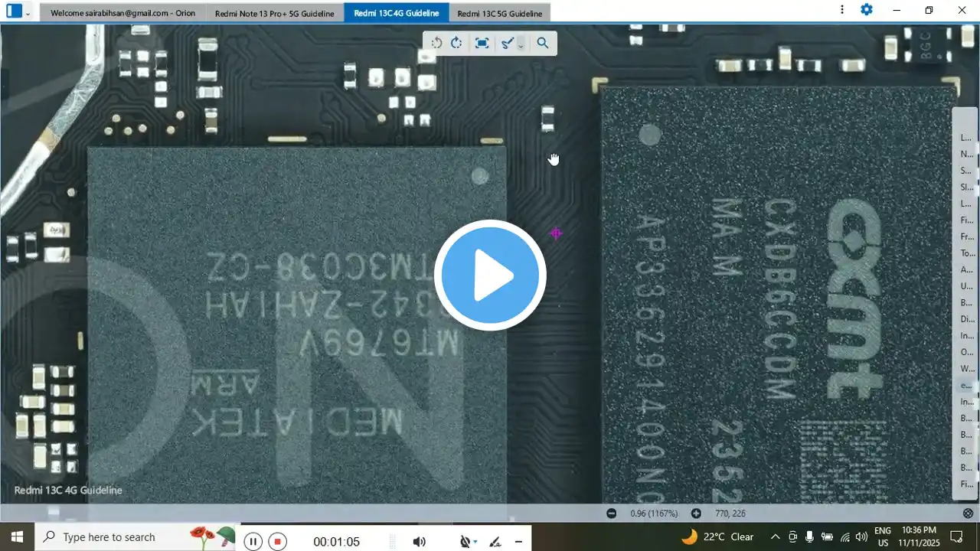The height and width of the screenshot is (551, 980).
Task: Open the 10:36 PM clock calendar
Action: (x=920, y=536)
